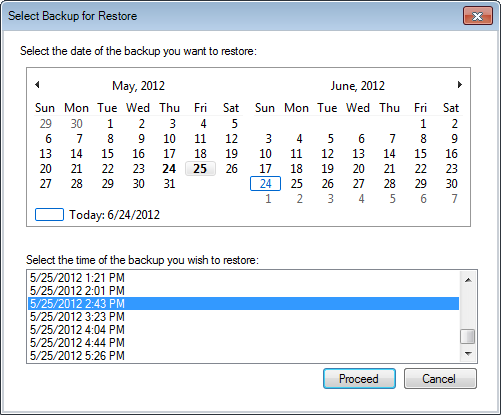
Task: Go to previous month using left arrow
Action: click(37, 85)
